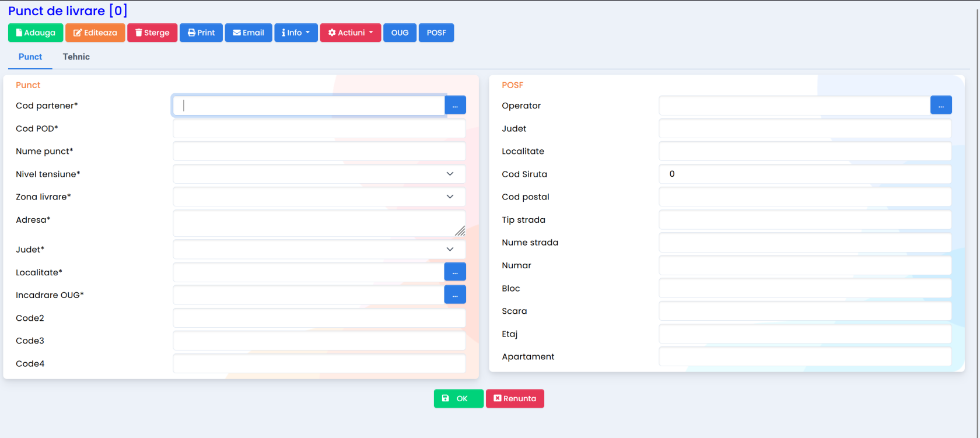Open the Incadrare OUG lookup button
This screenshot has height=438, width=980.
tap(455, 295)
